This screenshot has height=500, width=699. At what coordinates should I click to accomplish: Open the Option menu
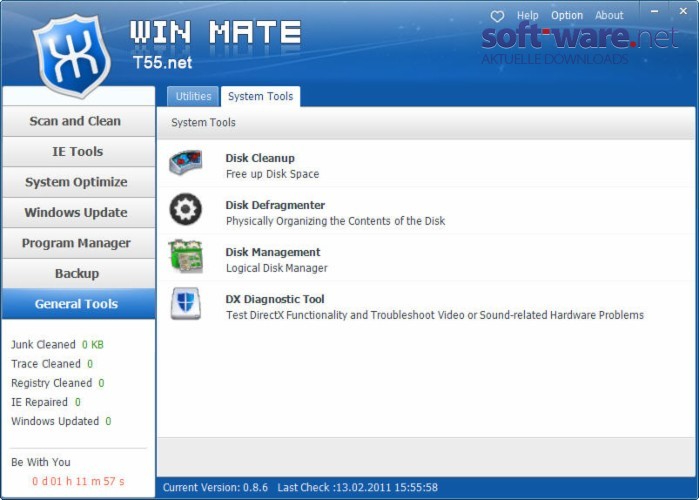tap(567, 16)
